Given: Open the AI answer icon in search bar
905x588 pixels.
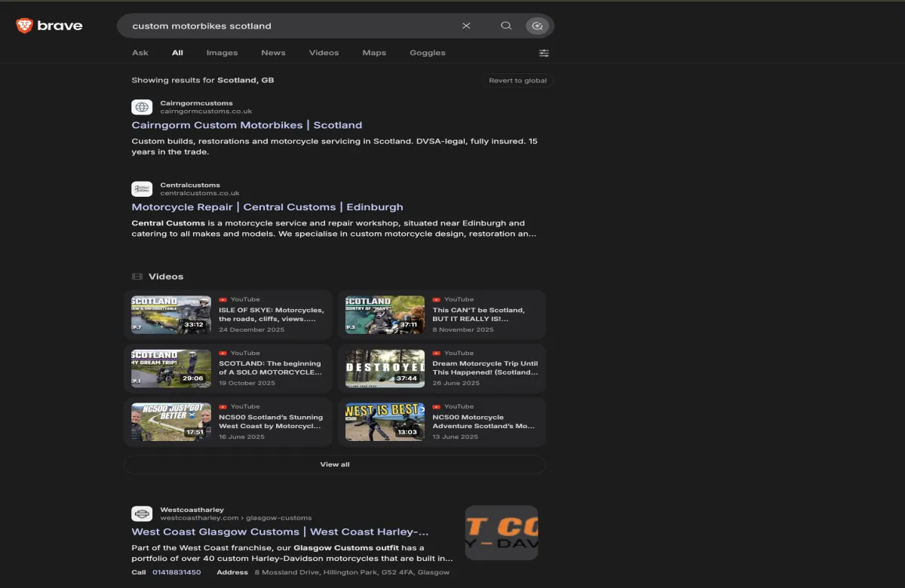Looking at the screenshot, I should (x=537, y=26).
